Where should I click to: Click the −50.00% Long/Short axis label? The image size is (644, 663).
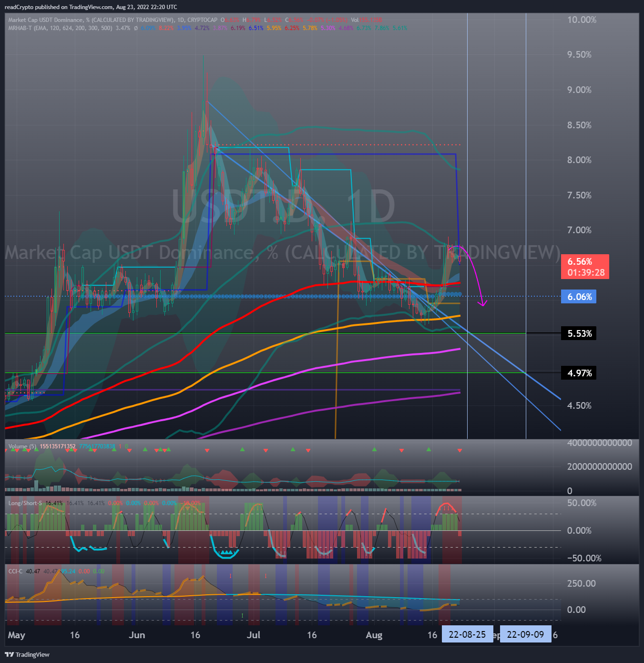(584, 558)
